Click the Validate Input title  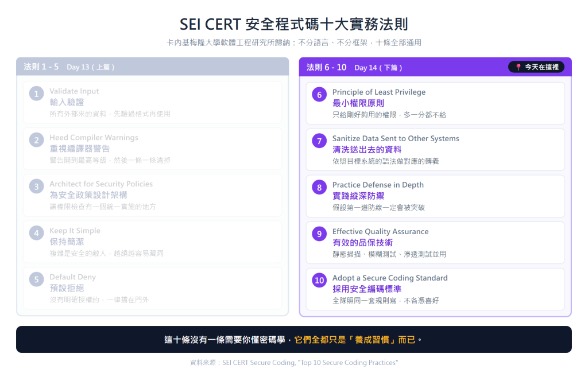click(x=74, y=91)
